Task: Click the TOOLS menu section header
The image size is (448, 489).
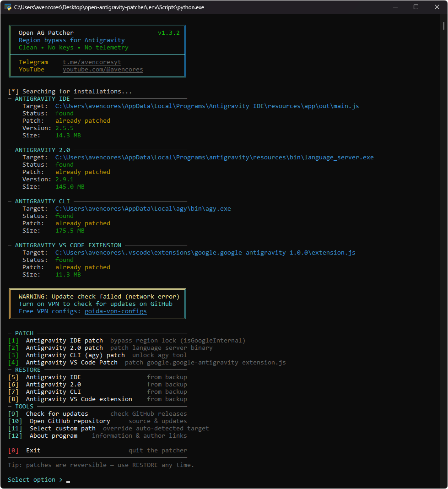Action: (24, 407)
